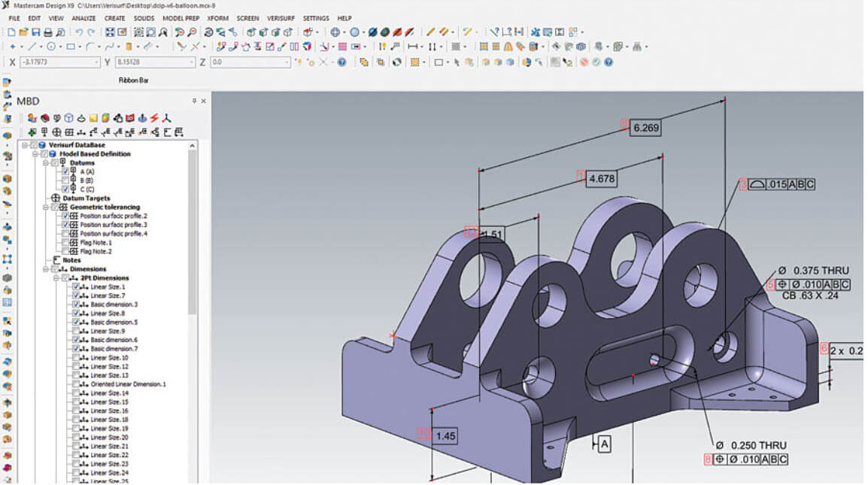868x485 pixels.
Task: Click the Print icon in toolbar
Action: [x=47, y=32]
